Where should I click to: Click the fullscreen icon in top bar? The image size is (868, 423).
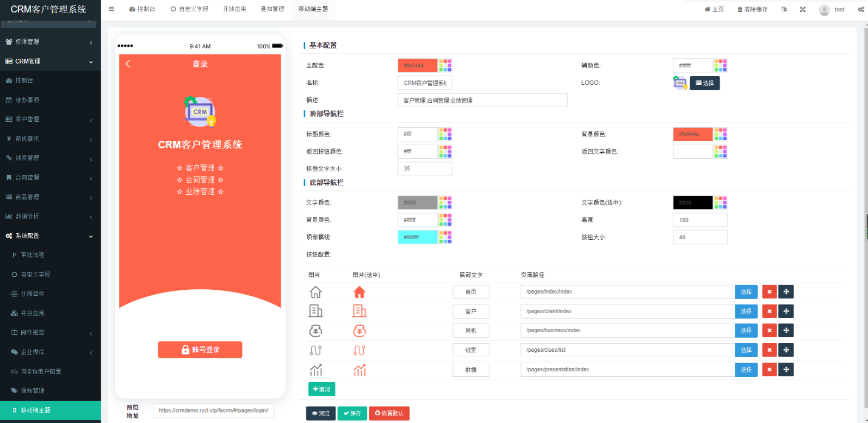pyautogui.click(x=803, y=9)
